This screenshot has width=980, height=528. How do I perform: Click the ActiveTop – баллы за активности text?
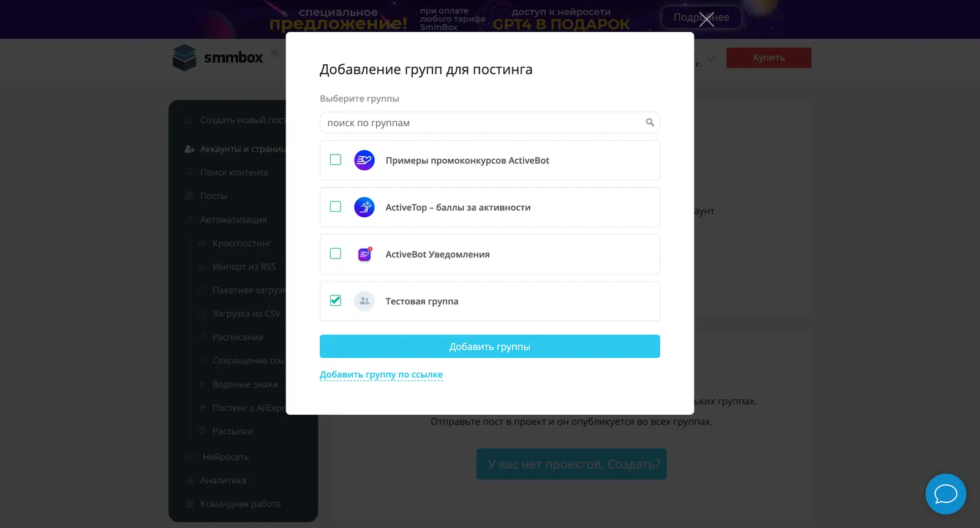[458, 208]
